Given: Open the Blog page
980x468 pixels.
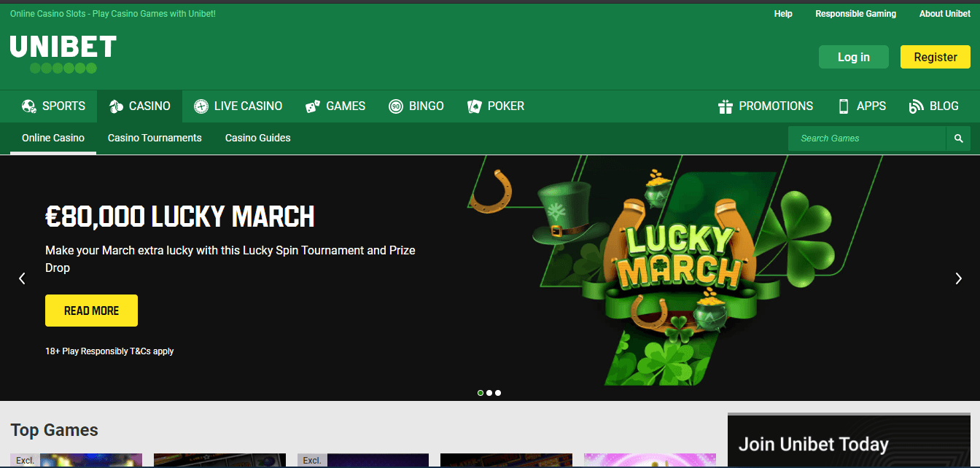Looking at the screenshot, I should coord(934,106).
